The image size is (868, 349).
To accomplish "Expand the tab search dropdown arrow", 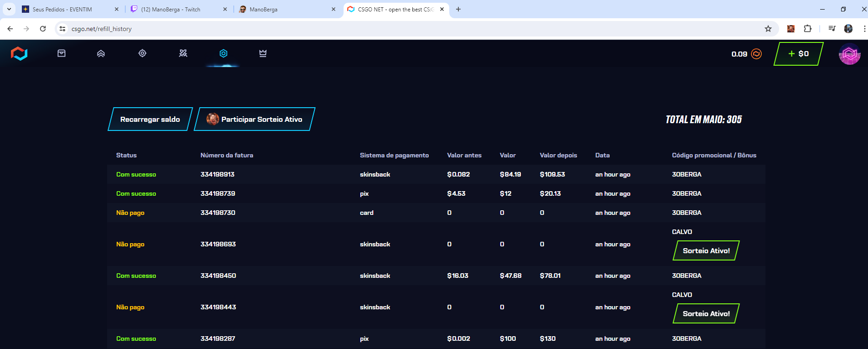I will (x=9, y=9).
